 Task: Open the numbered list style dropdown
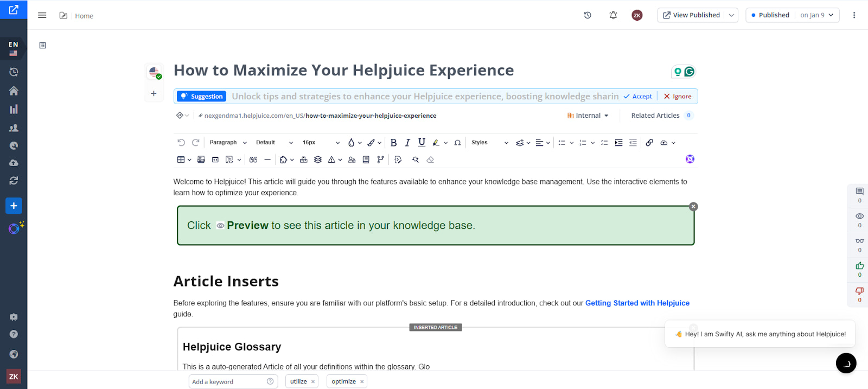(x=592, y=143)
